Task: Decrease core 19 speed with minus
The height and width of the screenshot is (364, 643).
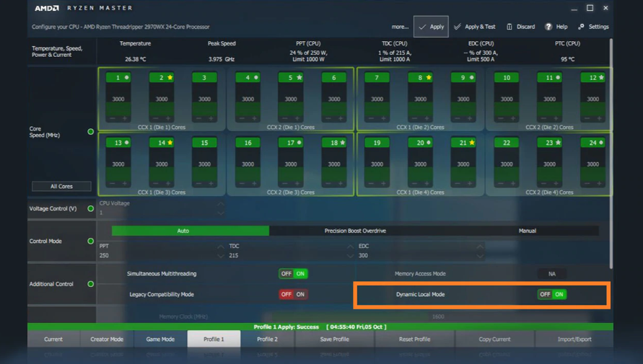Action: [371, 183]
